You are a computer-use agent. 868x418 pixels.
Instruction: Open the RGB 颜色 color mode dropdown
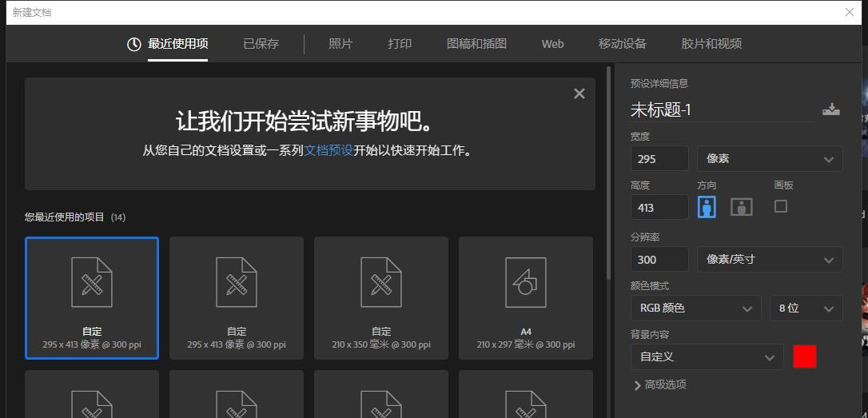tap(696, 309)
